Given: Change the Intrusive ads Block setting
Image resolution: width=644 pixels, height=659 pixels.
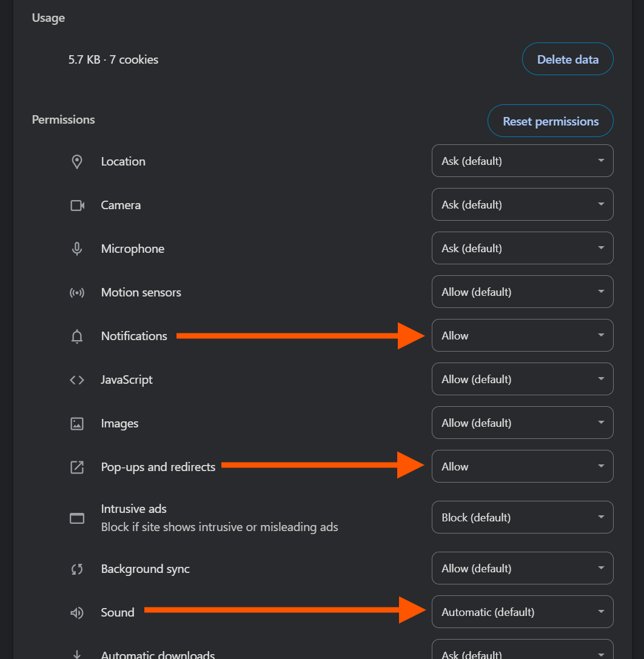Looking at the screenshot, I should 523,517.
